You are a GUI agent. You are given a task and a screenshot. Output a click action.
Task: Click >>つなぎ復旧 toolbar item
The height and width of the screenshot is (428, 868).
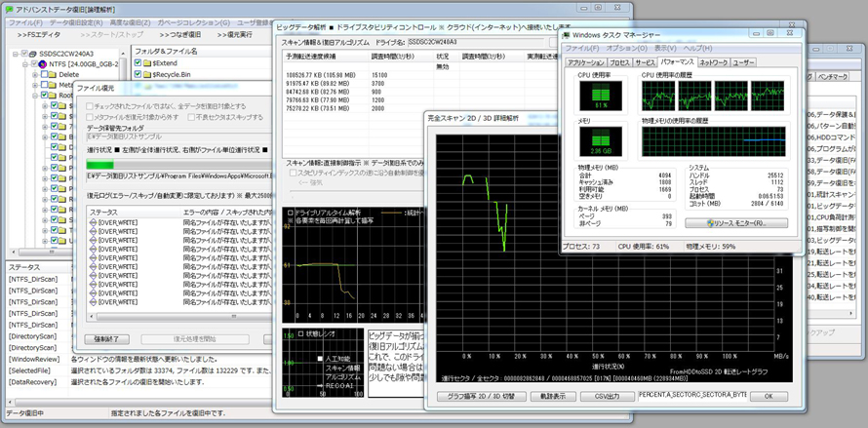click(179, 35)
